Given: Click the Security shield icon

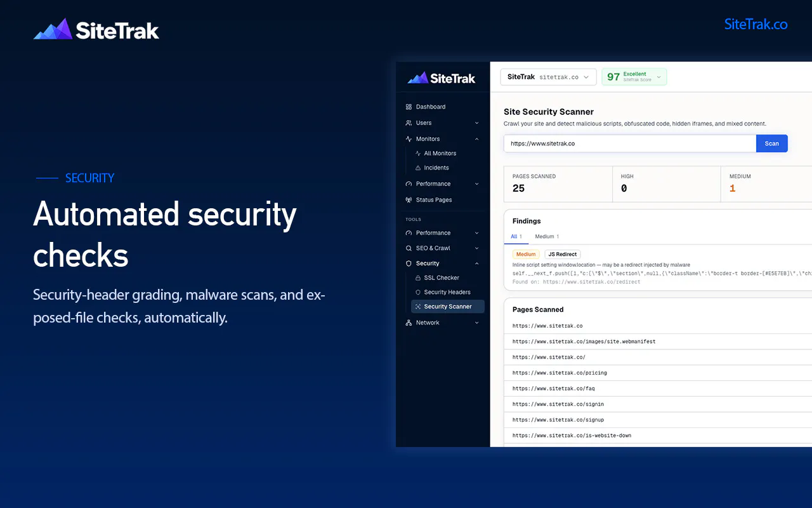Looking at the screenshot, I should tap(409, 263).
